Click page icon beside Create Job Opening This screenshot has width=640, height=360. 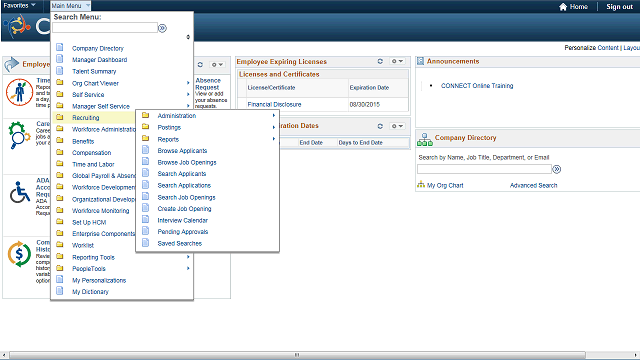[x=145, y=208]
